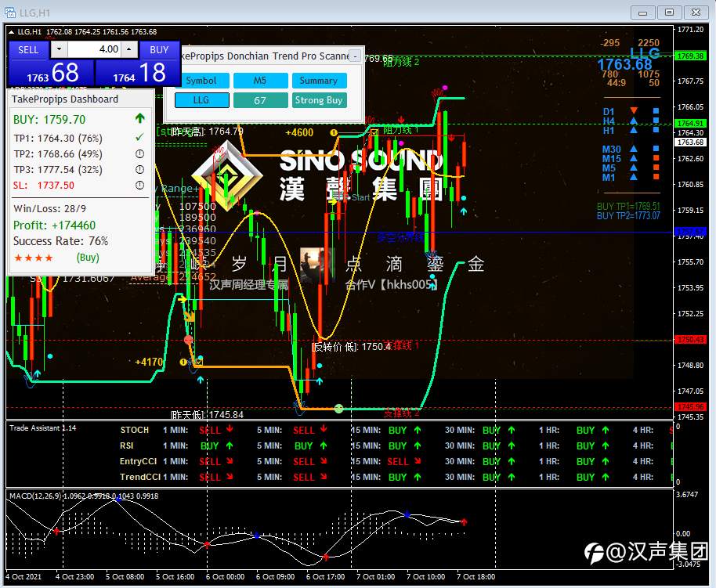Click the green 1769.38 price tag on axis
716x588 pixels.
[690, 56]
